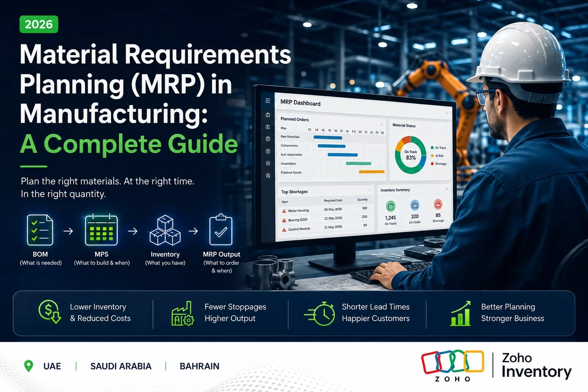Screen dimensions: 588x392
Task: Click the Required Date column header
Action: (333, 201)
